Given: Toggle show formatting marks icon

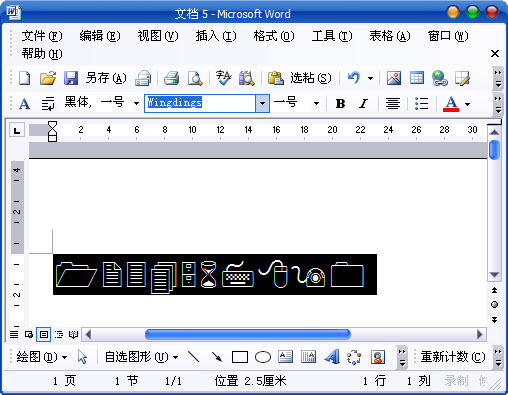Looking at the screenshot, I should pos(48,104).
